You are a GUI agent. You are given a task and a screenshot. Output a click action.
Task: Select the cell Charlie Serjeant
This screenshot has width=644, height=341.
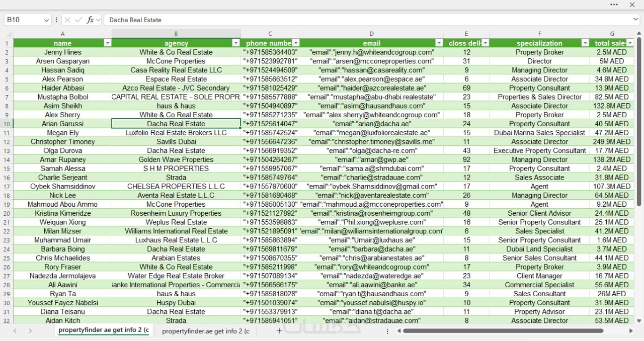coord(62,178)
